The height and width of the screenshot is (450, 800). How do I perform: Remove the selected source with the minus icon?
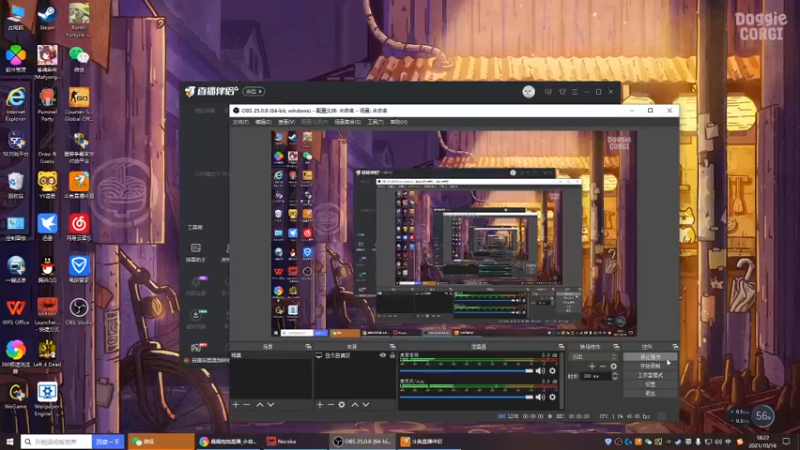coord(331,405)
